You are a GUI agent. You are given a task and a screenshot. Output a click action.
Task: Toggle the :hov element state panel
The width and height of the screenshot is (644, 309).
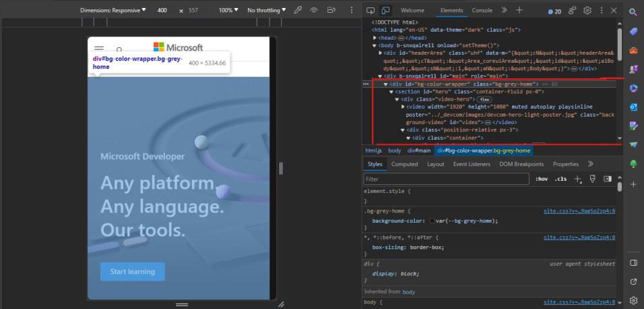coord(542,179)
